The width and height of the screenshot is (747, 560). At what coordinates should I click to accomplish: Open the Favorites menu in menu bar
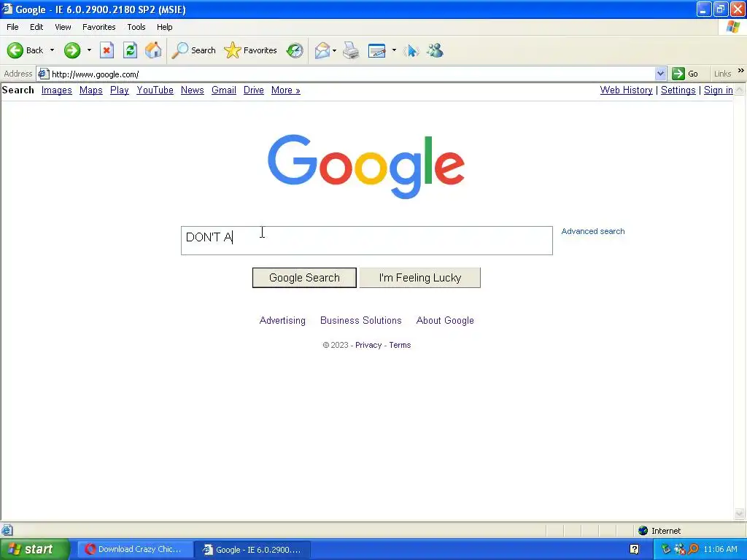[x=99, y=27]
